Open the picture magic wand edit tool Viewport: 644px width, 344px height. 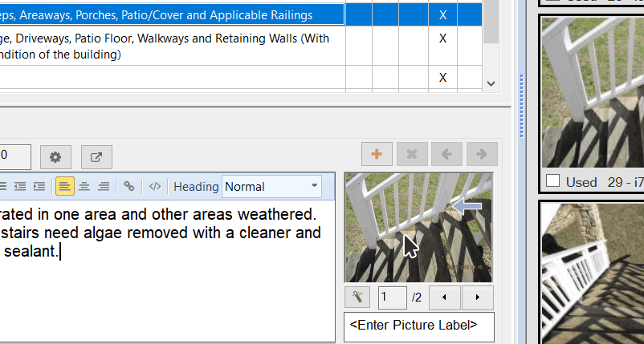point(357,297)
